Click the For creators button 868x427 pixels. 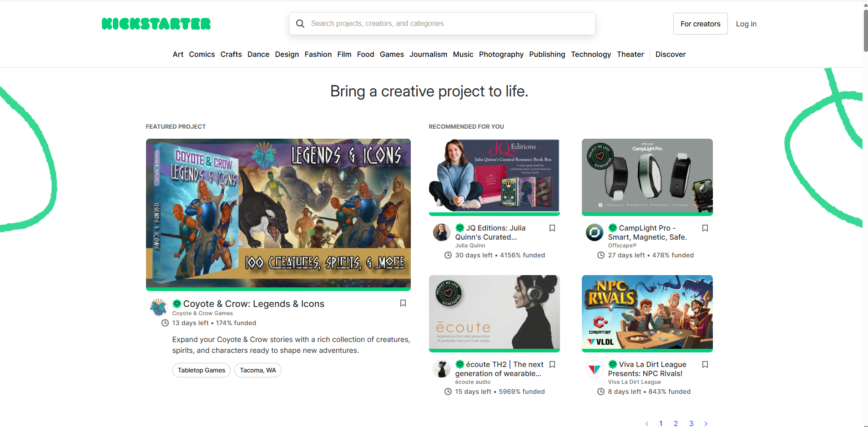click(x=700, y=24)
